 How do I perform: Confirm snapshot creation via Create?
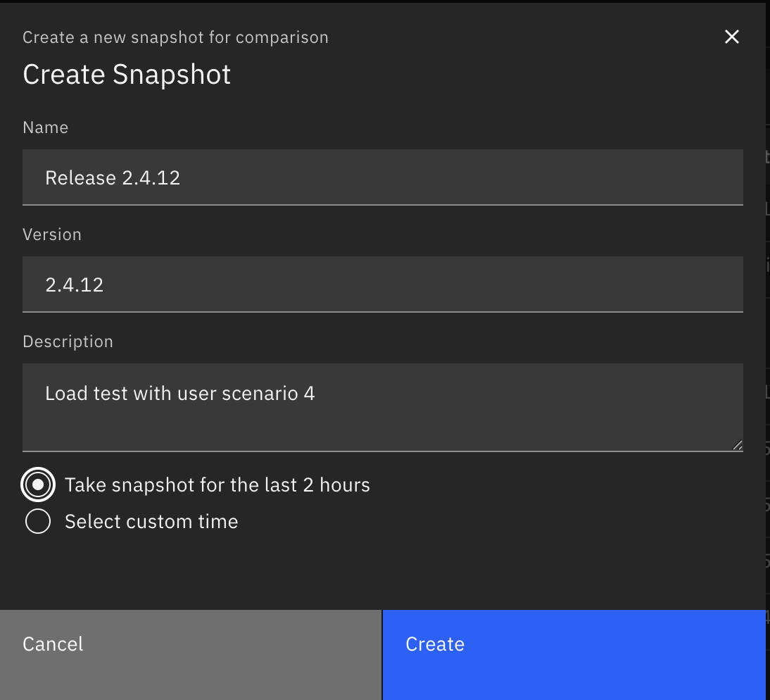[434, 643]
